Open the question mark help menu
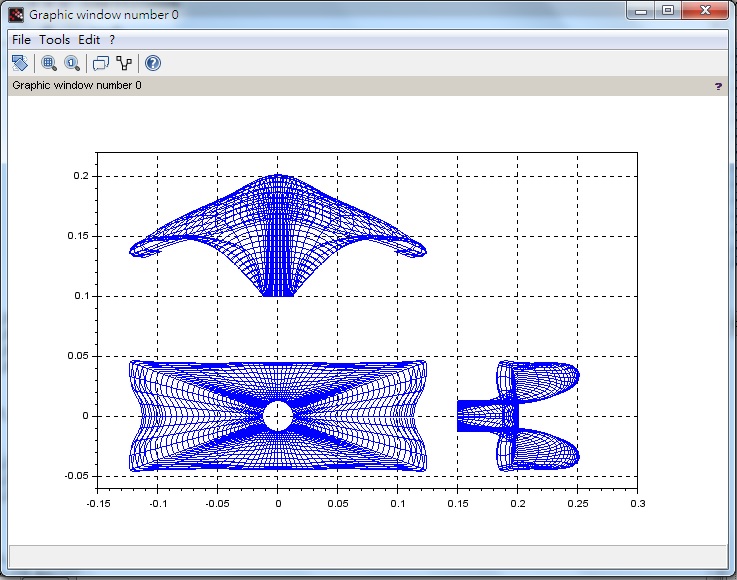This screenshot has height=580, width=737. point(112,40)
